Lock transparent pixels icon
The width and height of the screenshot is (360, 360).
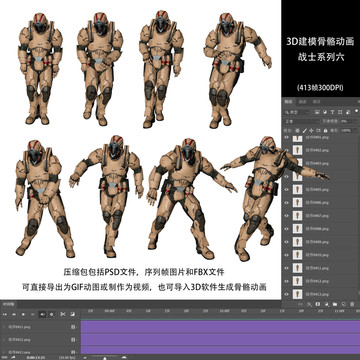(x=298, y=130)
